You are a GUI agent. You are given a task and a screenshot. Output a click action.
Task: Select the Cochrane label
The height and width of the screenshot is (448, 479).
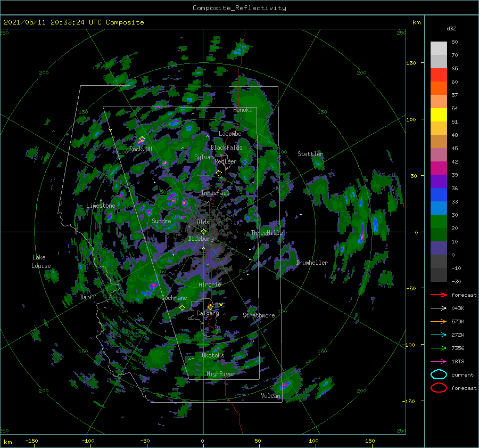point(174,298)
